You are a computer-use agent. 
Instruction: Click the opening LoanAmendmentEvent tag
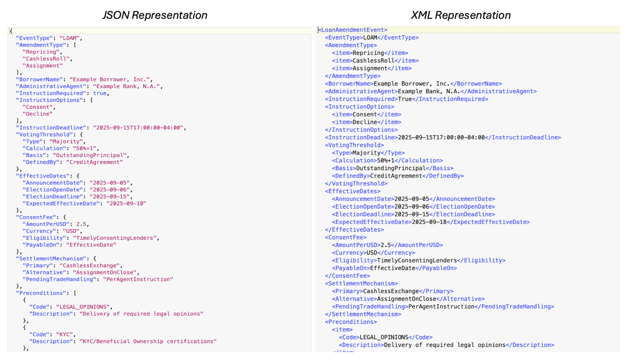[x=353, y=30]
